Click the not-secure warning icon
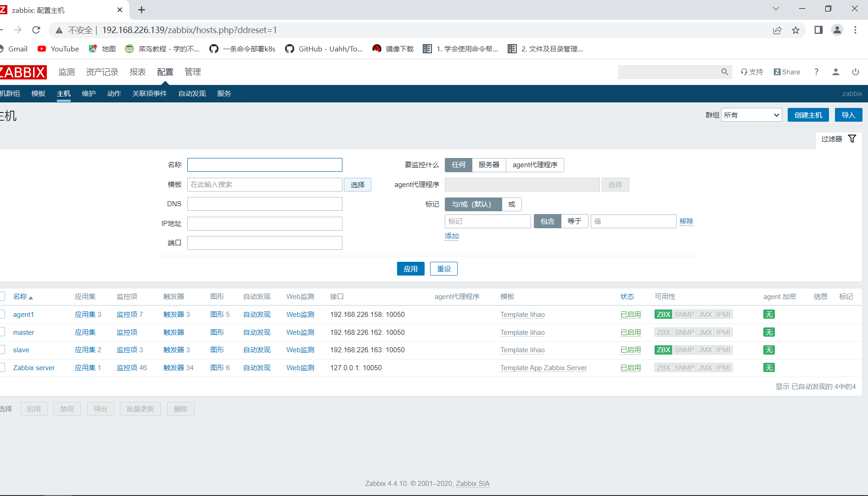The width and height of the screenshot is (868, 496). coord(59,30)
